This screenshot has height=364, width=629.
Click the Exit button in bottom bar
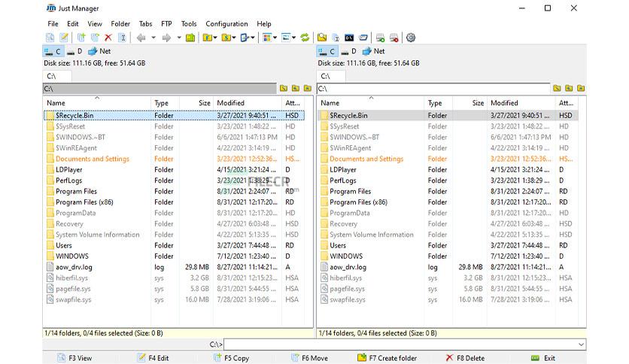[543, 358]
